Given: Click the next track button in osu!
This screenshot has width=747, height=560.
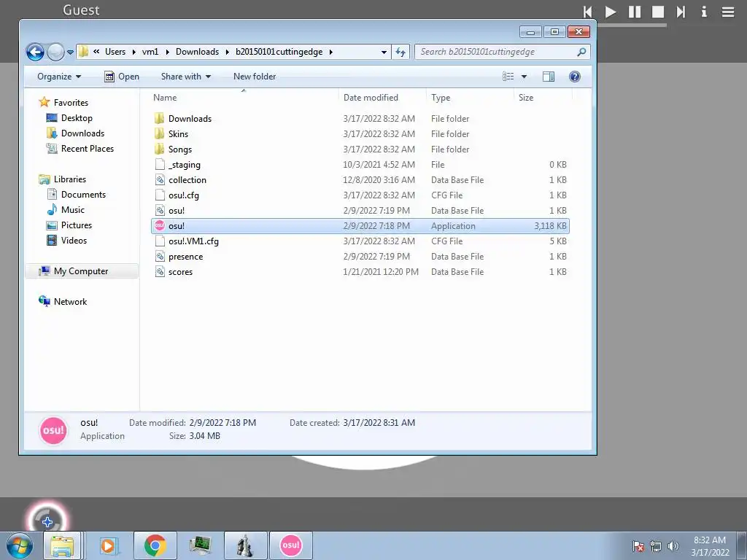Looking at the screenshot, I should pos(681,12).
